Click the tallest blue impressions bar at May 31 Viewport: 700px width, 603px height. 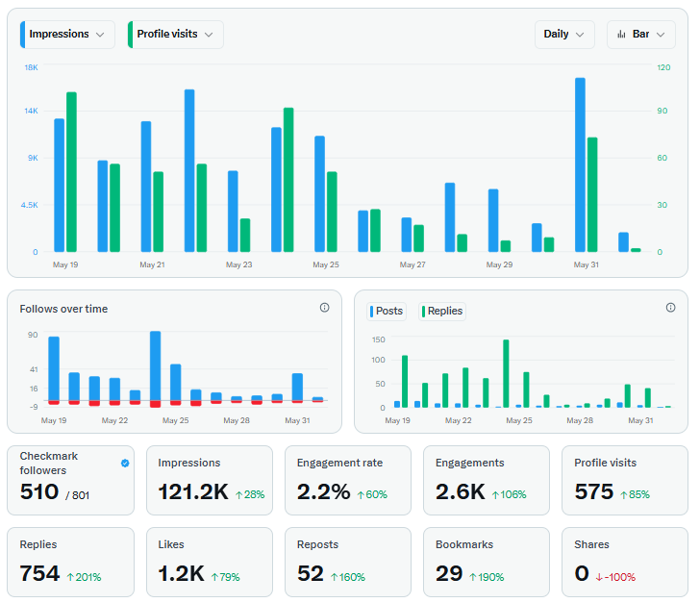tap(580, 164)
